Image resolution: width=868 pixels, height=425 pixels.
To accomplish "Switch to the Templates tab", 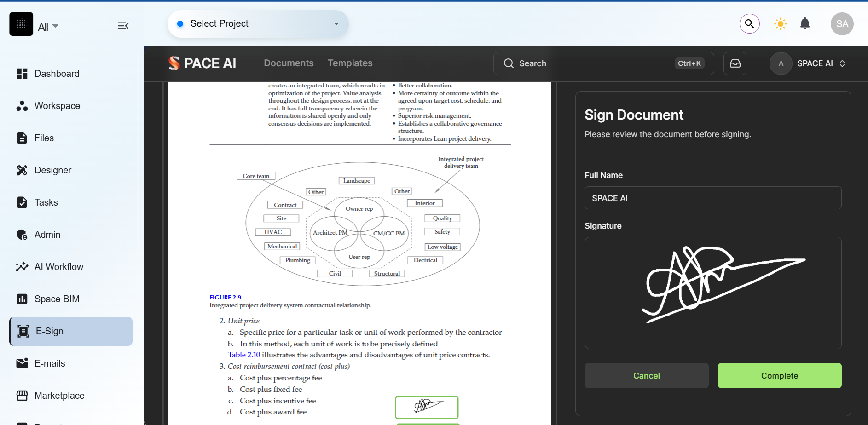I will [x=350, y=63].
